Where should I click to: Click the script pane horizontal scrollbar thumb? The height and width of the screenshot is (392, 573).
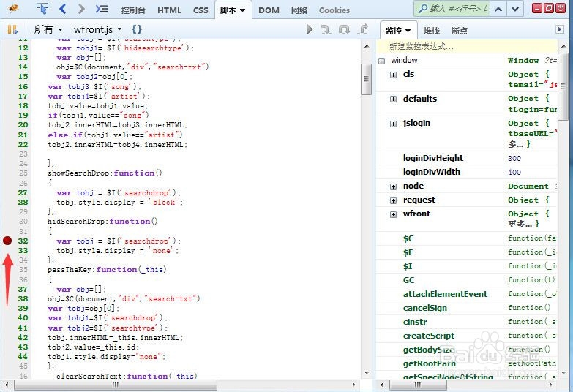point(116,385)
